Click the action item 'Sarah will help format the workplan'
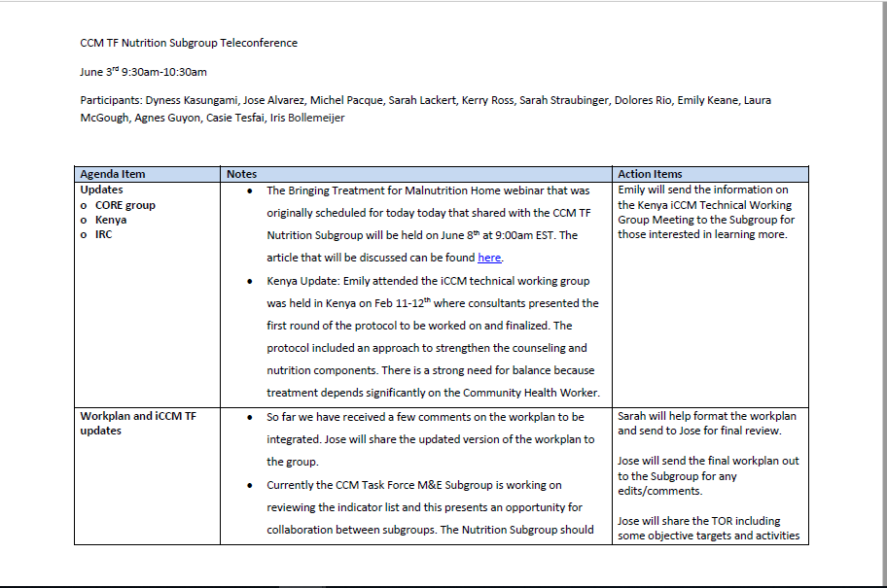 pyautogui.click(x=707, y=424)
